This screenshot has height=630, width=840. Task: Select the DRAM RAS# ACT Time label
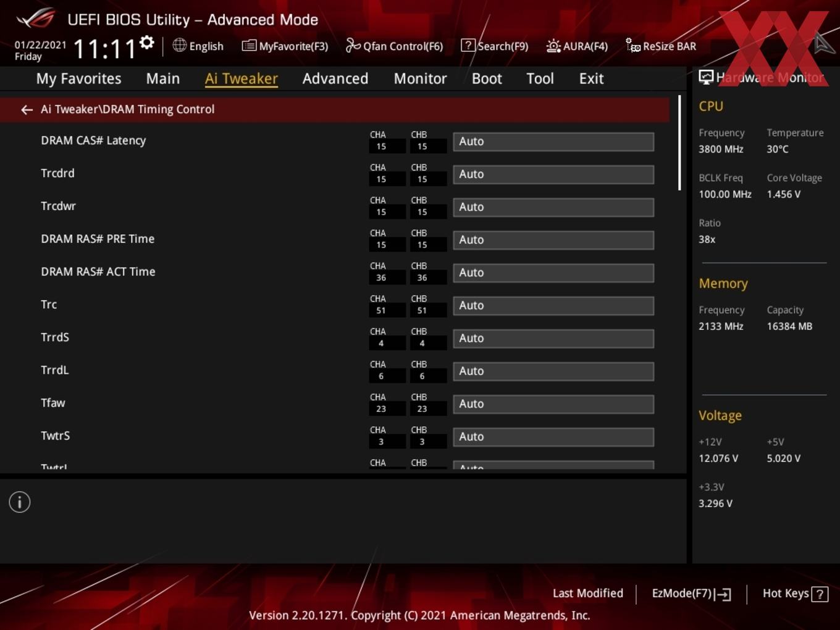click(x=98, y=272)
